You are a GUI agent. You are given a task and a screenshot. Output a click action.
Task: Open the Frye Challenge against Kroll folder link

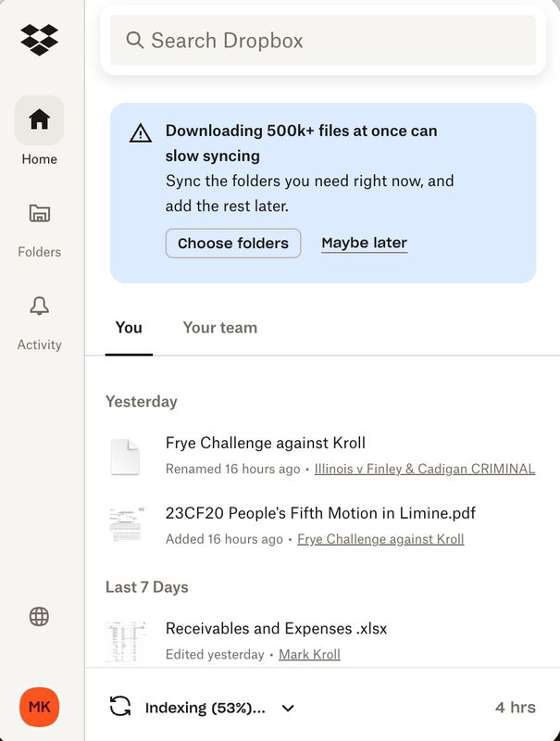(x=380, y=539)
